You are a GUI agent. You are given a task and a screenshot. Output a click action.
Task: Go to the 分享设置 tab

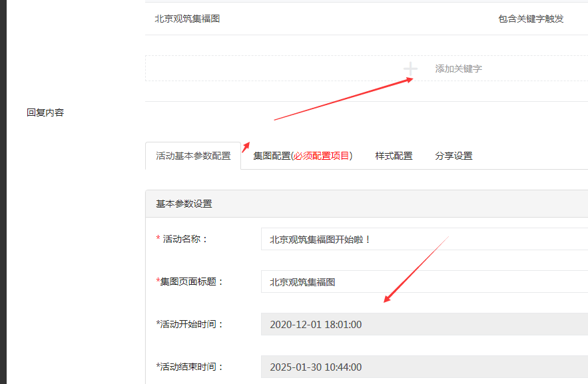tap(453, 156)
